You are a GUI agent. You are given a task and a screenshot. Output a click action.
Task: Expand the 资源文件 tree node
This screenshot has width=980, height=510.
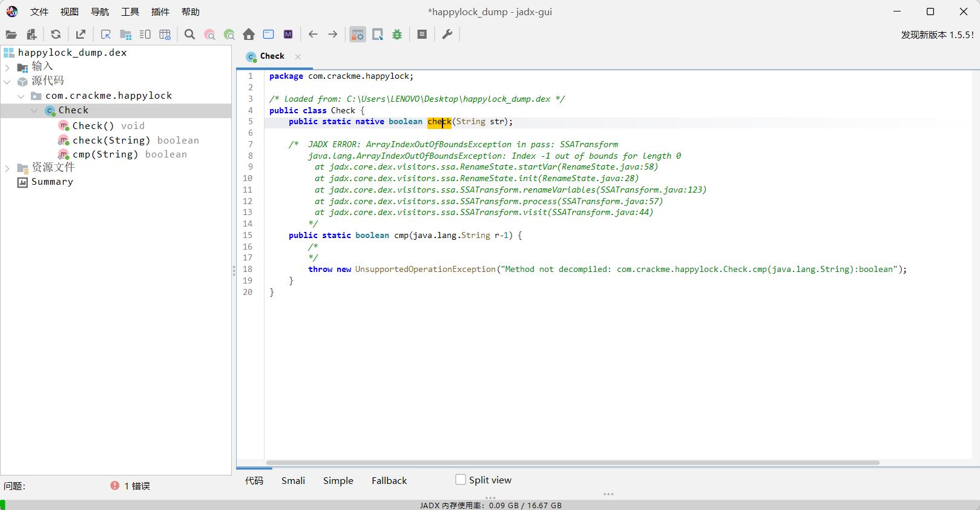tap(7, 168)
